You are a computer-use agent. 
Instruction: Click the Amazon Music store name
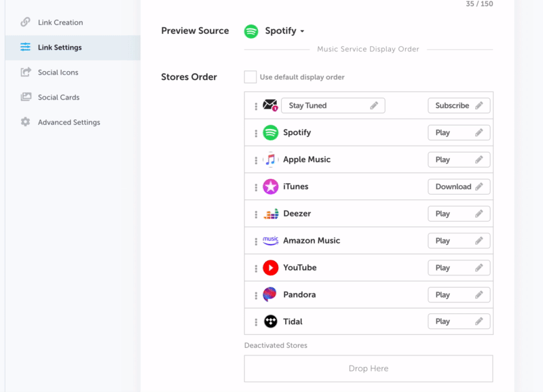(312, 241)
